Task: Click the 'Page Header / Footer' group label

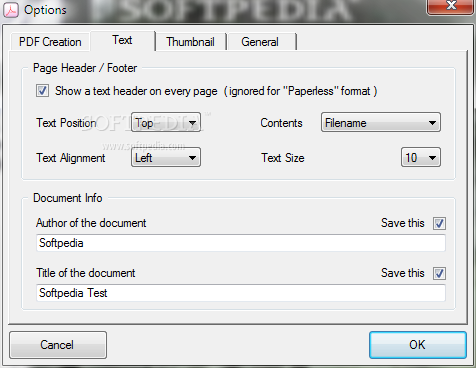Action: pyautogui.click(x=85, y=68)
